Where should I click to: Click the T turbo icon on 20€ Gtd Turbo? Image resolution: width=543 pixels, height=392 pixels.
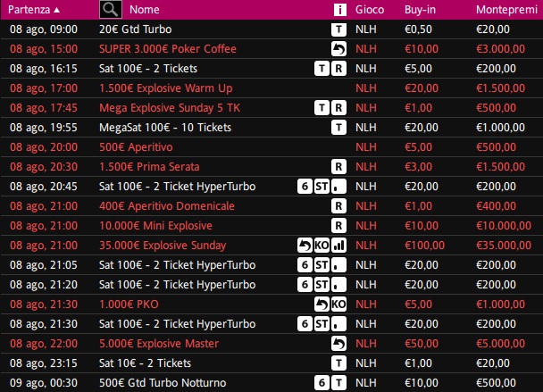point(338,29)
